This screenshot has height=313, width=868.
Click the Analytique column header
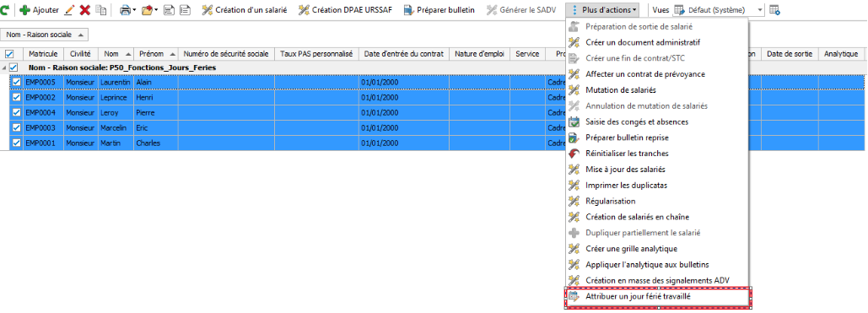841,54
